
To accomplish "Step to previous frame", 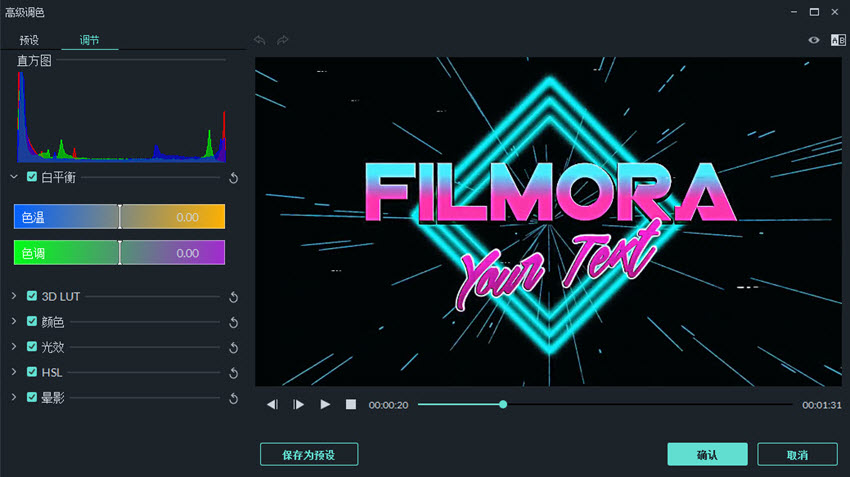I will (272, 404).
